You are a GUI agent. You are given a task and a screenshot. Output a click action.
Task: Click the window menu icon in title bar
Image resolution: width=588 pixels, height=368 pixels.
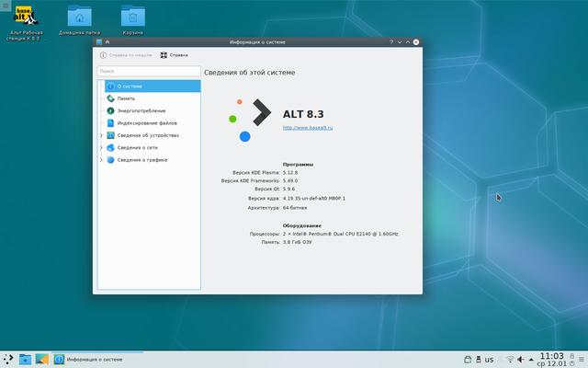[x=99, y=42]
